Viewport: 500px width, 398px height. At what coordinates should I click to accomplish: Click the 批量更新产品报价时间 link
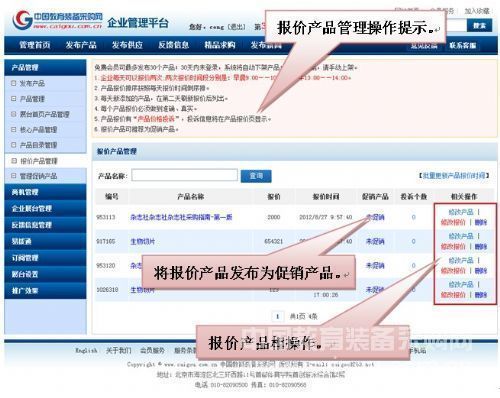pyautogui.click(x=454, y=175)
